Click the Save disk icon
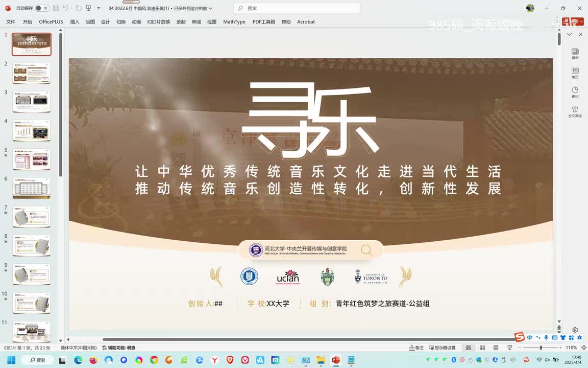 coord(56,8)
